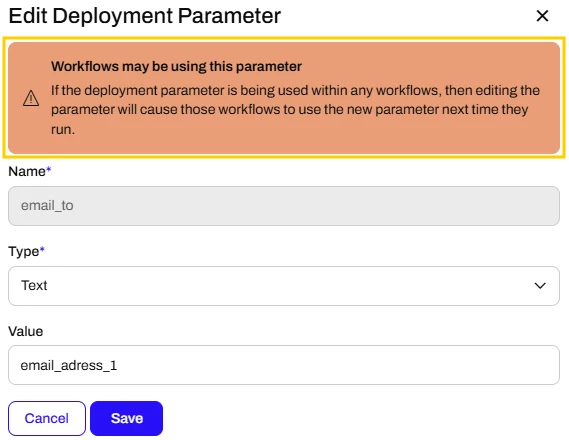Click the Workflows may be using heading
This screenshot has height=440, width=569.
coord(176,66)
